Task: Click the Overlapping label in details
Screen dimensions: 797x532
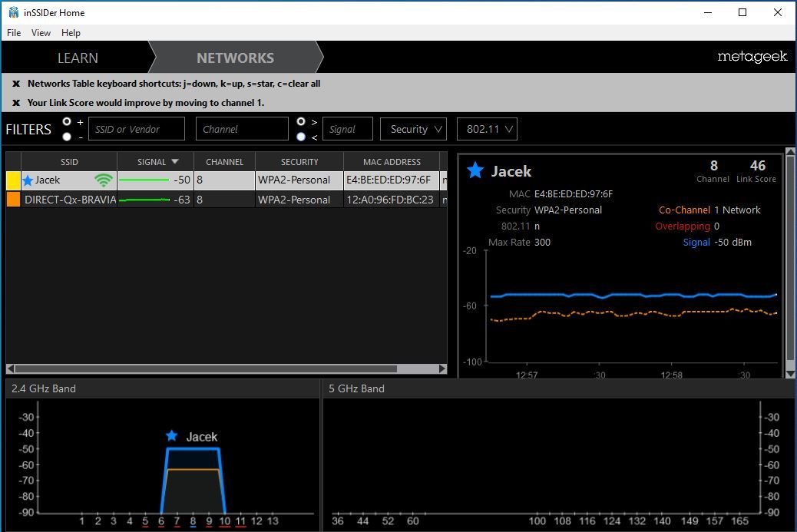Action: 683,226
